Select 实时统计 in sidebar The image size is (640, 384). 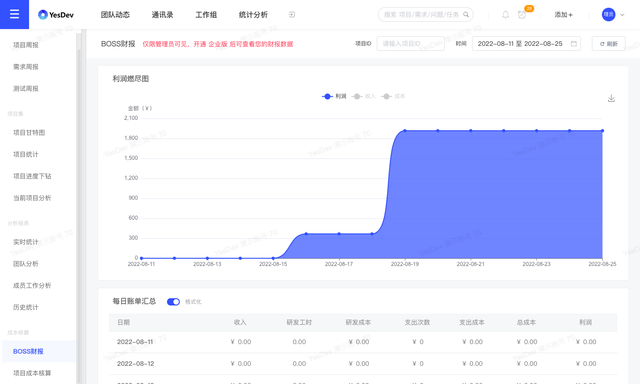click(26, 242)
